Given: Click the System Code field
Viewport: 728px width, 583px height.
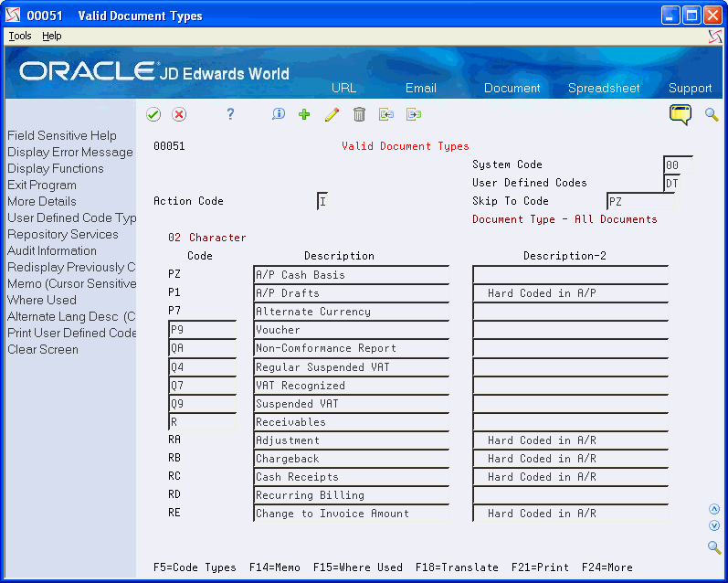Looking at the screenshot, I should click(678, 164).
